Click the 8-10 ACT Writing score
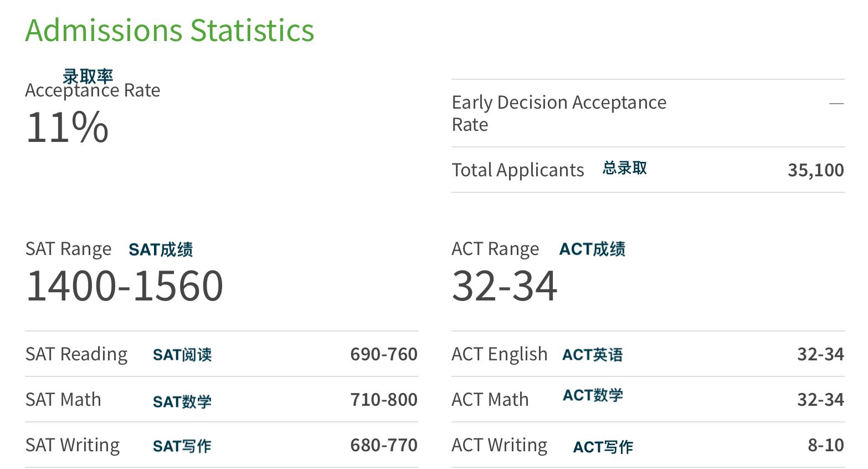Viewport: 868px width, 469px height. (826, 445)
